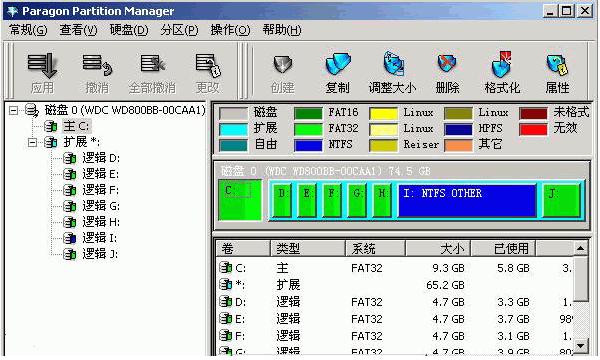
Task: Select the I: NTFS OTHER partition block
Action: pos(467,200)
